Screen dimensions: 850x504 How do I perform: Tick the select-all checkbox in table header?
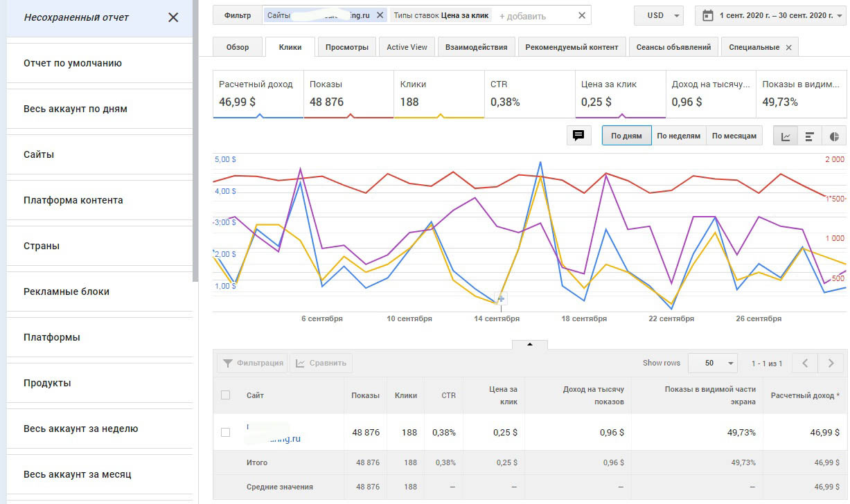pyautogui.click(x=225, y=395)
